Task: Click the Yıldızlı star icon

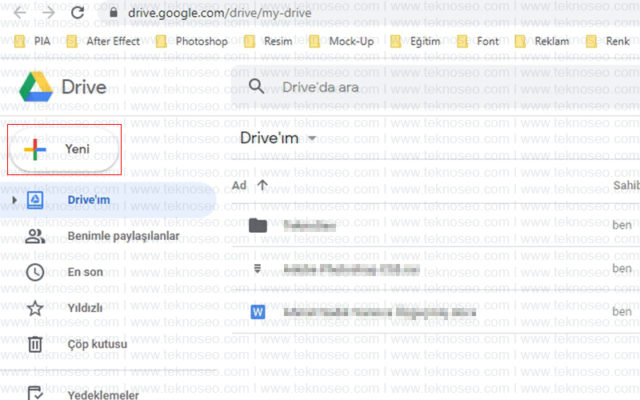Action: coord(35,308)
